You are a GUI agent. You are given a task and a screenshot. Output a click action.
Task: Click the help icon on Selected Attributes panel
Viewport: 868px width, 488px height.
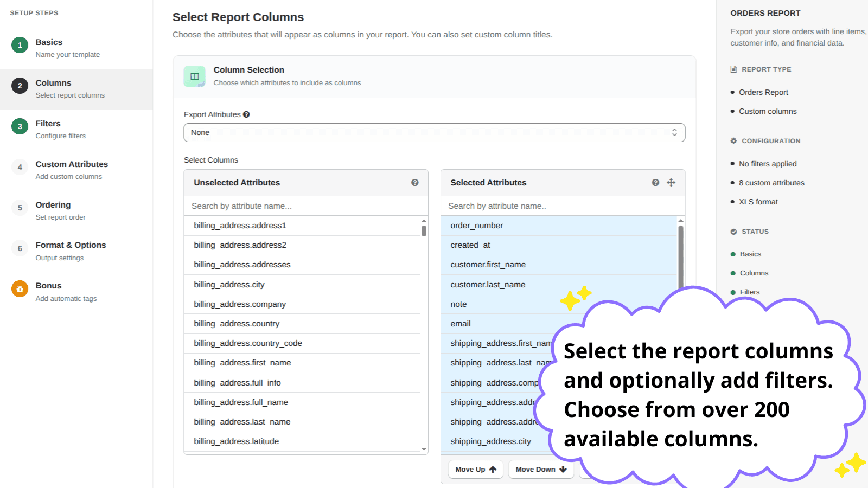point(655,183)
